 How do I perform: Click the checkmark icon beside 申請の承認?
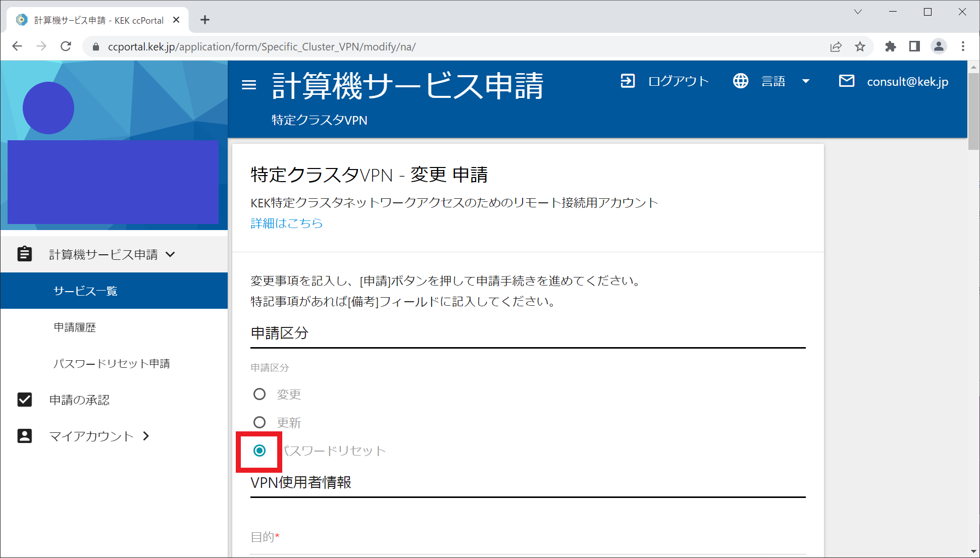pos(24,400)
